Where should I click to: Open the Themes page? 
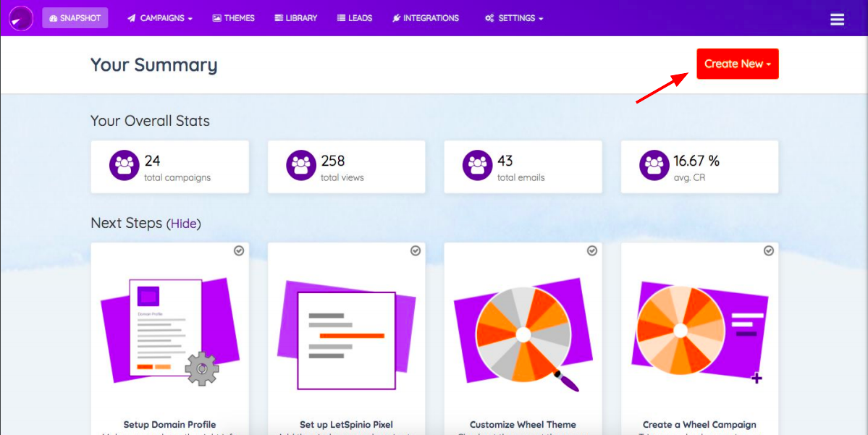tap(233, 18)
